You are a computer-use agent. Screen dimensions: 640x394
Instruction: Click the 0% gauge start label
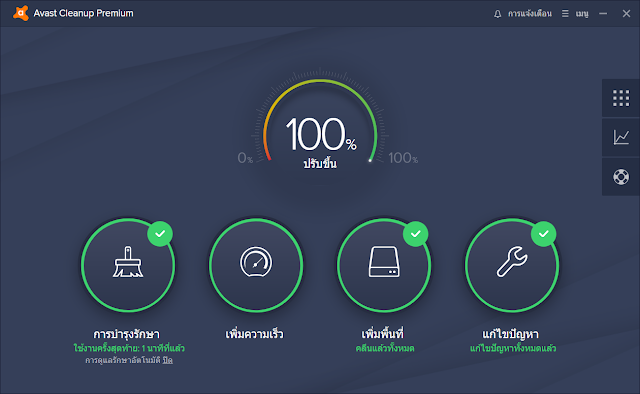coord(245,158)
